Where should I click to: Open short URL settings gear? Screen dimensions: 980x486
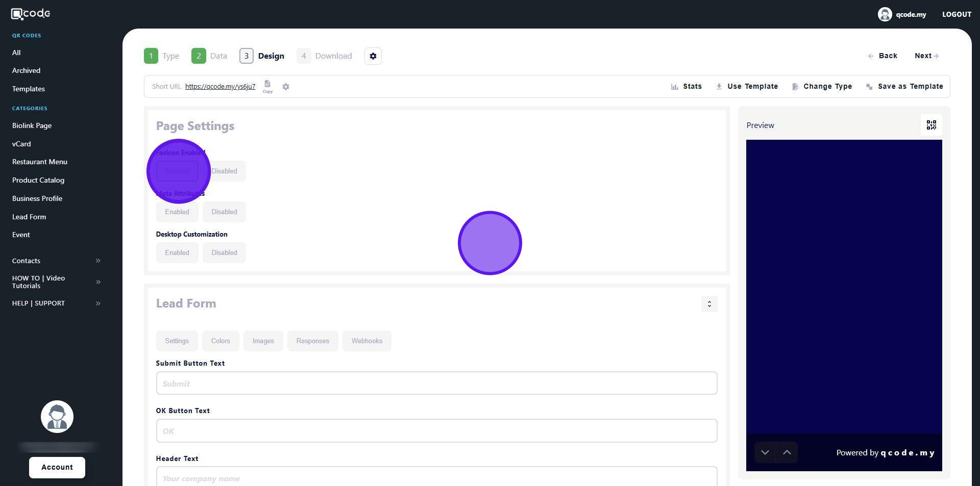pos(286,87)
